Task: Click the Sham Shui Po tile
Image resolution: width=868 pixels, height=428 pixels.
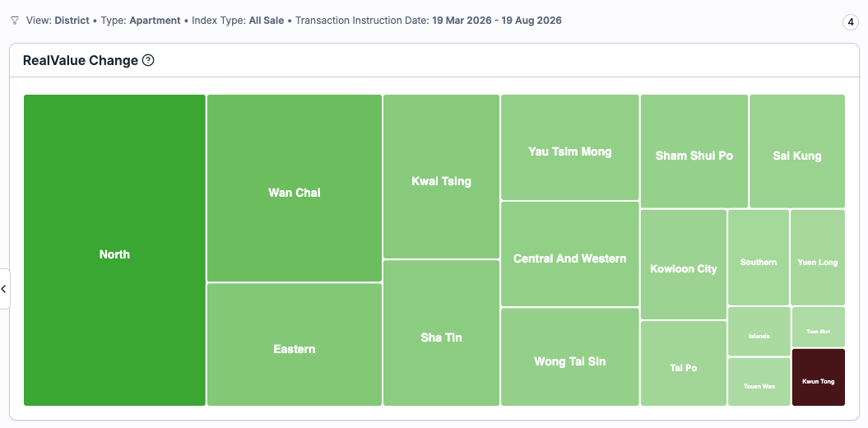Action: click(694, 151)
